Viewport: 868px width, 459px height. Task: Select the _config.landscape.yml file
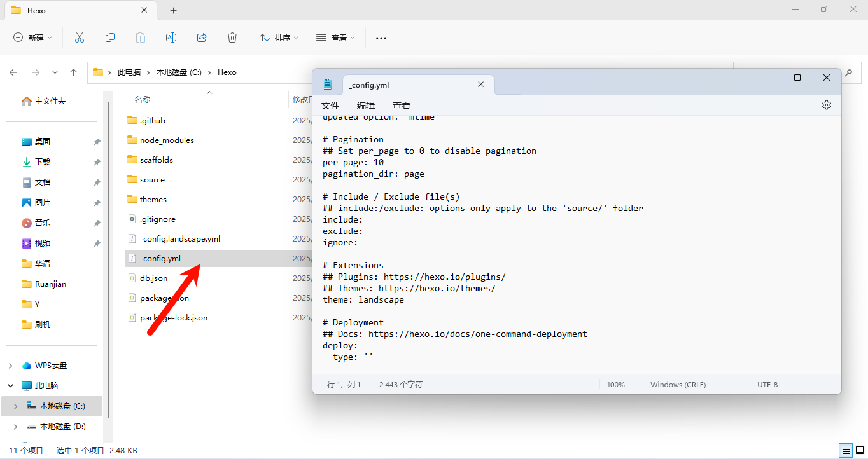(x=179, y=239)
